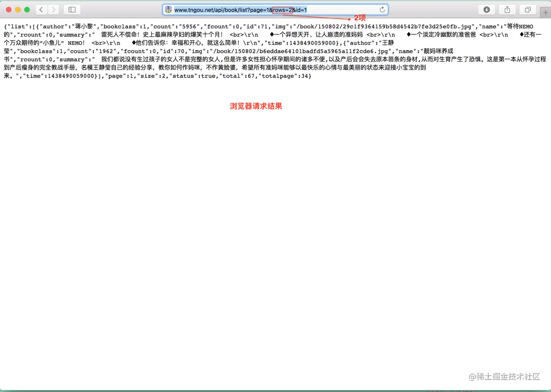This screenshot has width=551, height=392.
Task: Open the Downloads button in toolbar
Action: point(487,10)
